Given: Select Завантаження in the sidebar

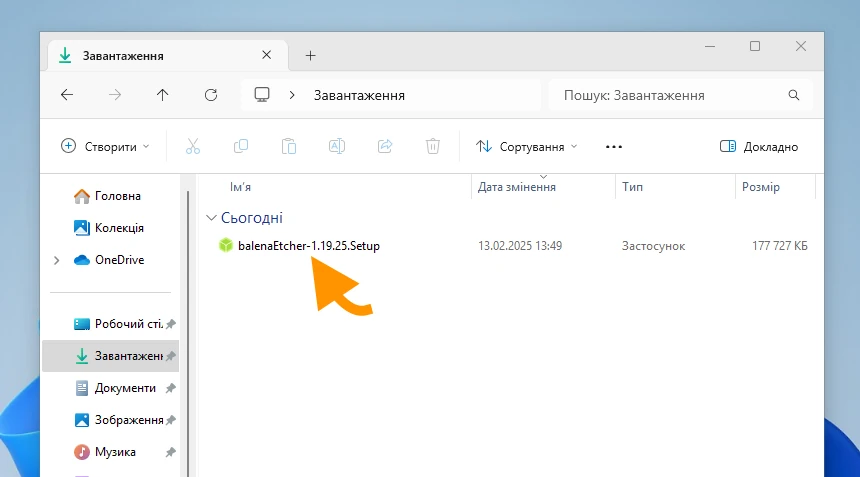Looking at the screenshot, I should tap(110, 356).
